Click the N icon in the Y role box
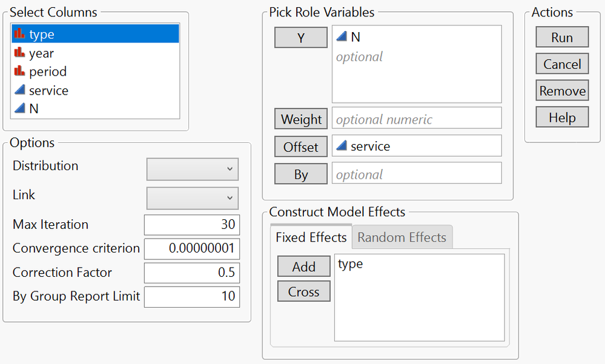Viewport: 605px width, 364px height. (342, 37)
